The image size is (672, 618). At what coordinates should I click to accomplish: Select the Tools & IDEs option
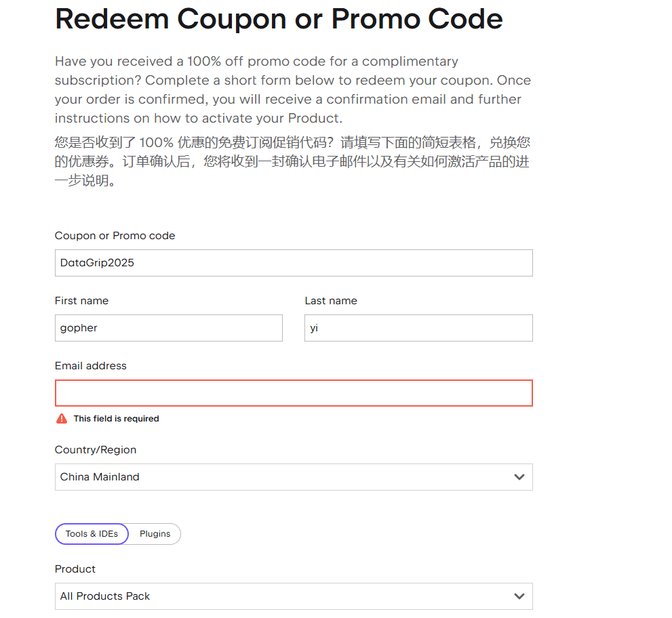pyautogui.click(x=92, y=534)
